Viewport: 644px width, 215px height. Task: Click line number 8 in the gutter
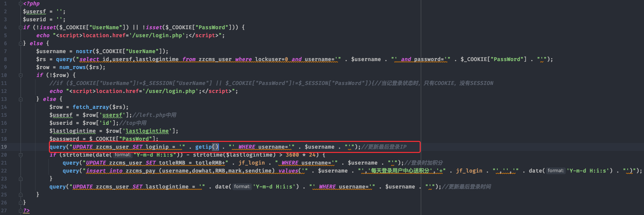pos(5,59)
